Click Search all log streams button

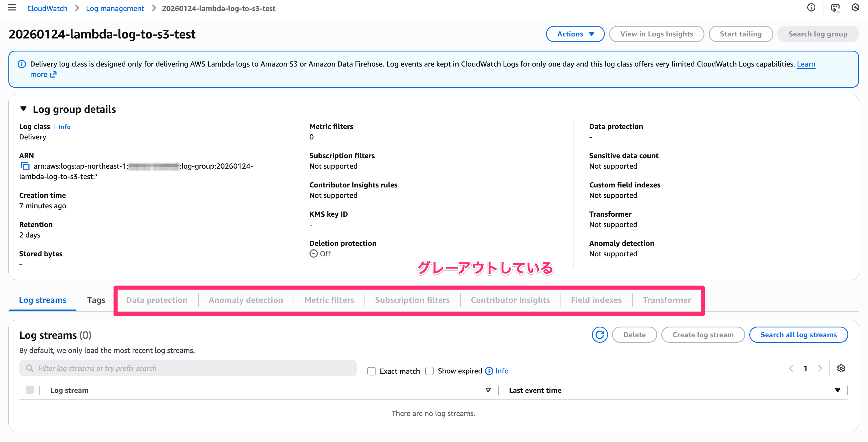[798, 335]
